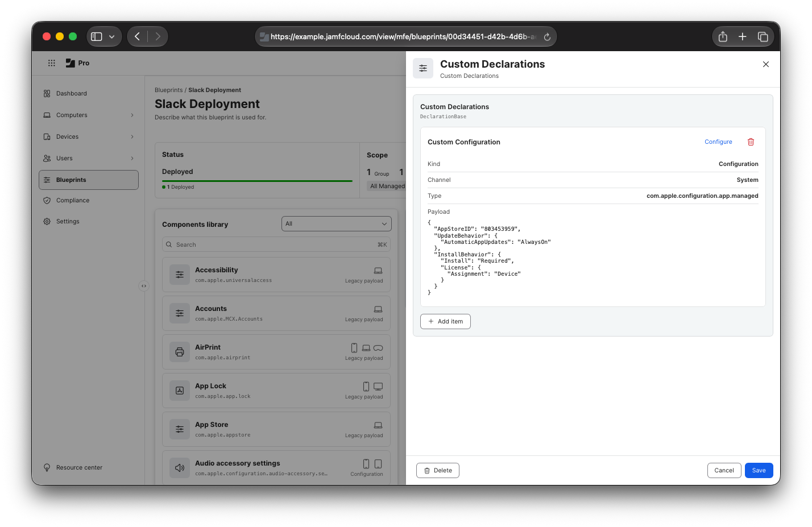The width and height of the screenshot is (812, 527).
Task: Click the deployment status progress bar
Action: pyautogui.click(x=257, y=181)
